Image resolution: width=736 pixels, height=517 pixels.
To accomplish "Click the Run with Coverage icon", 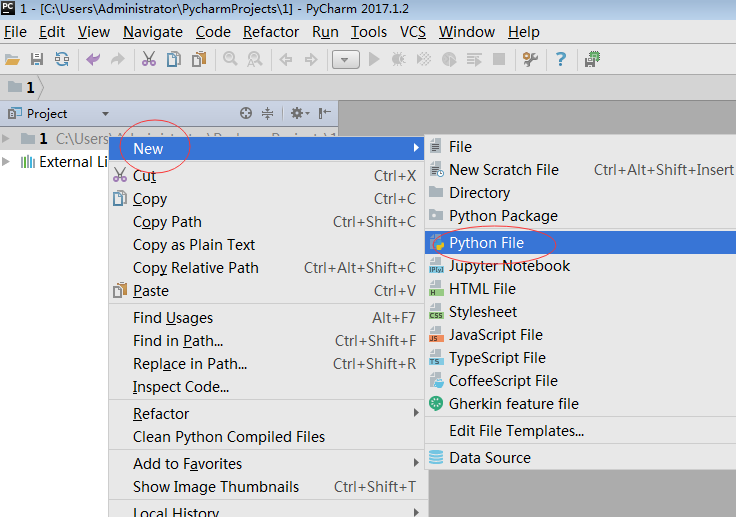I will point(424,60).
